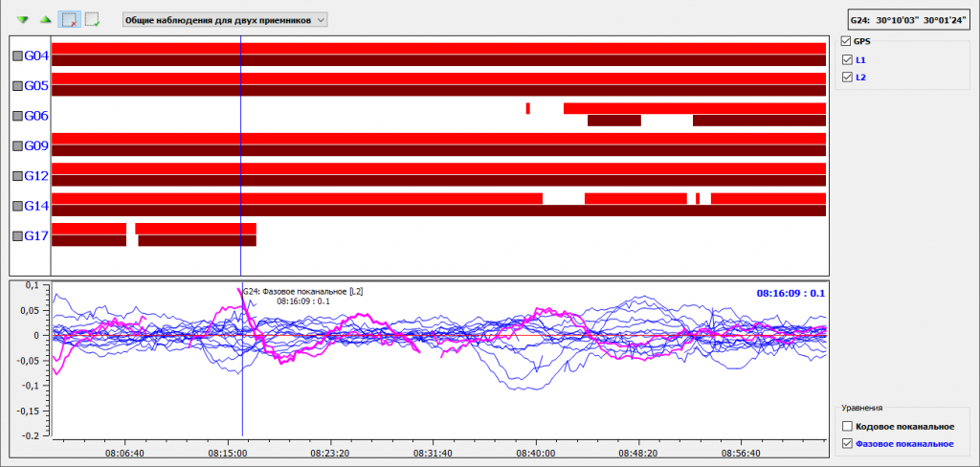Click the G24 coordinates display box

(907, 18)
